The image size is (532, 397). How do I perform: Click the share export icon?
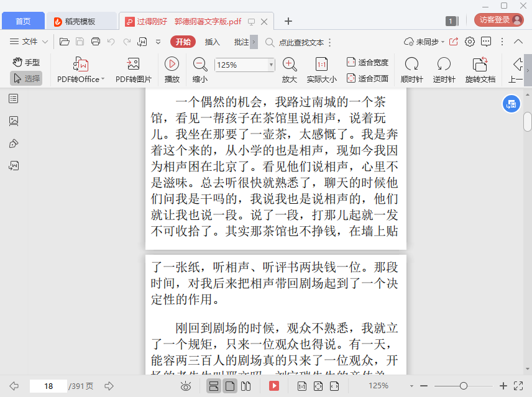[x=454, y=42]
